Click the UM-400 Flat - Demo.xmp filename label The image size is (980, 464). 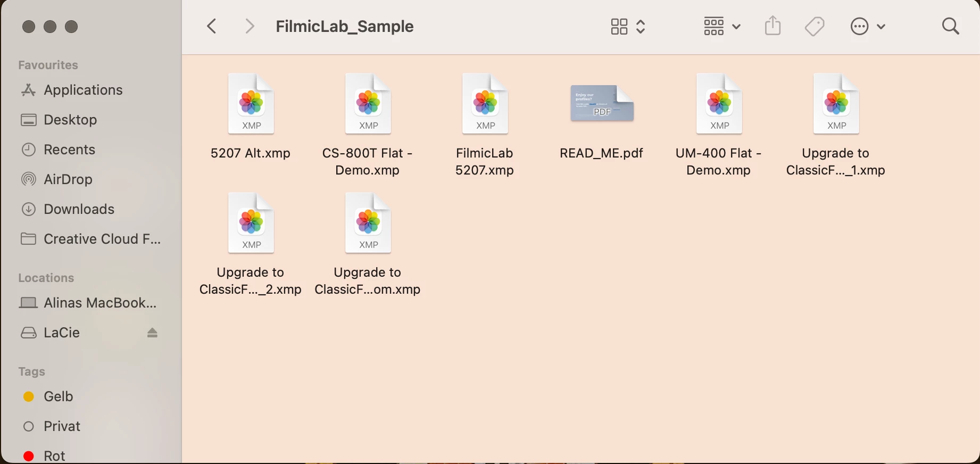click(719, 162)
